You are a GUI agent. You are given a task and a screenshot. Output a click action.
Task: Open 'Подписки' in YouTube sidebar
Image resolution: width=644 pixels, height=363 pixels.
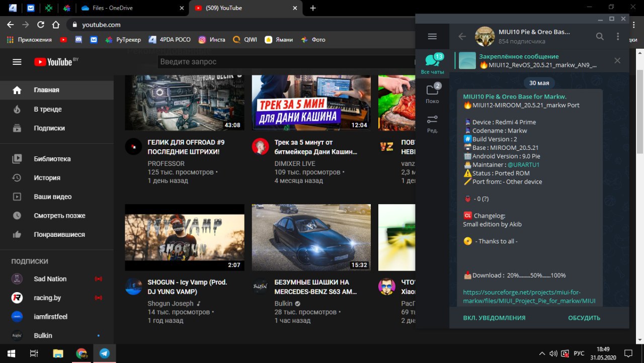click(56, 128)
